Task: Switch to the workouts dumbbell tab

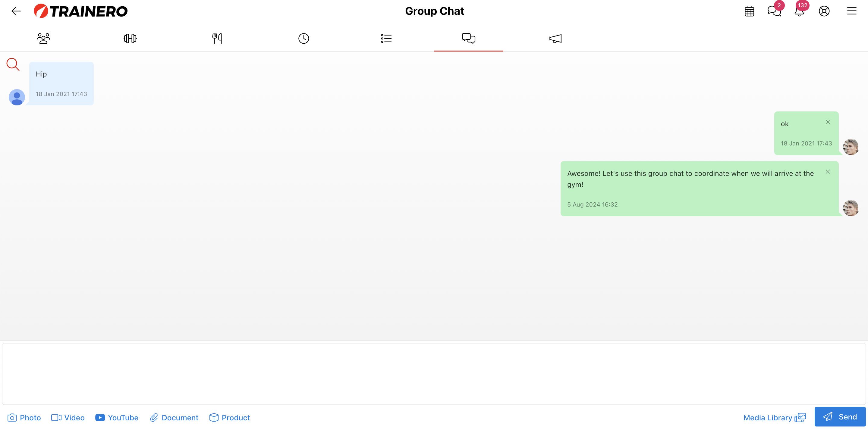Action: tap(130, 38)
